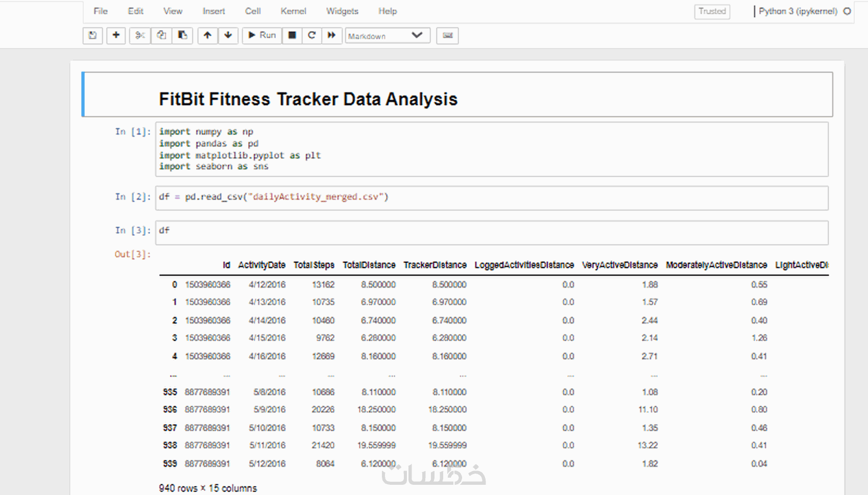Click the In [3] prompt
Image resolution: width=868 pixels, height=495 pixels.
(x=133, y=231)
